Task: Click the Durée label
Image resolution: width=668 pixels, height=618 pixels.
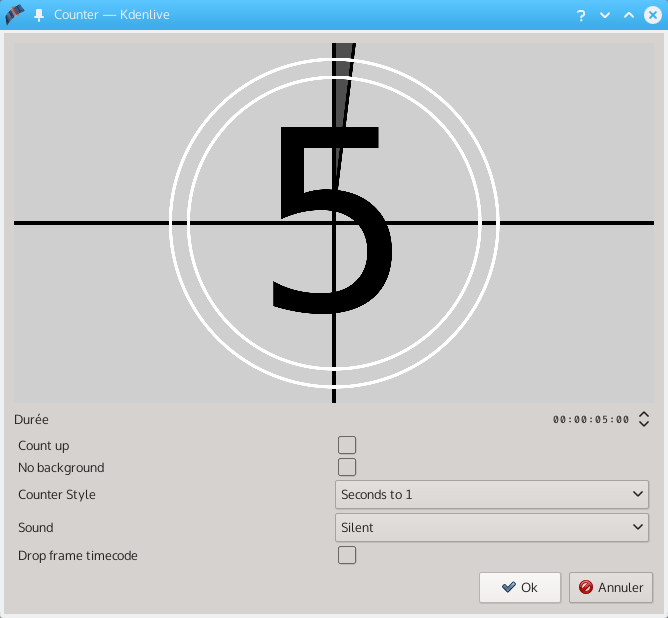Action: tap(31, 420)
